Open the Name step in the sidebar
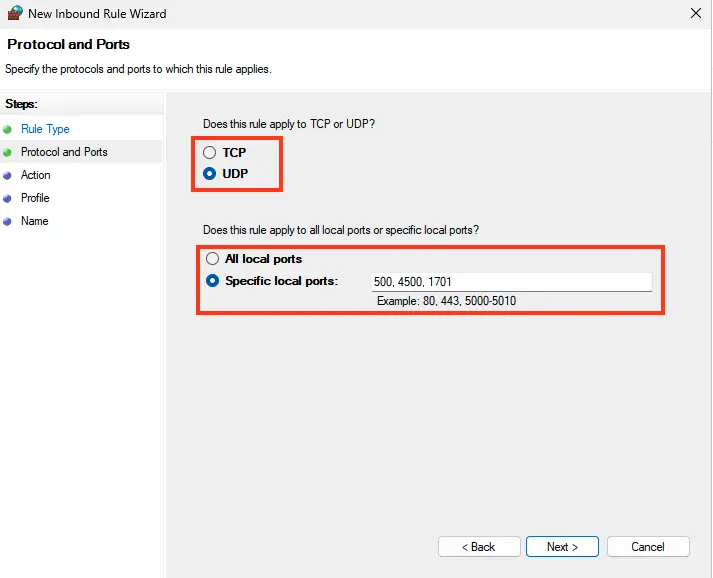 tap(34, 221)
